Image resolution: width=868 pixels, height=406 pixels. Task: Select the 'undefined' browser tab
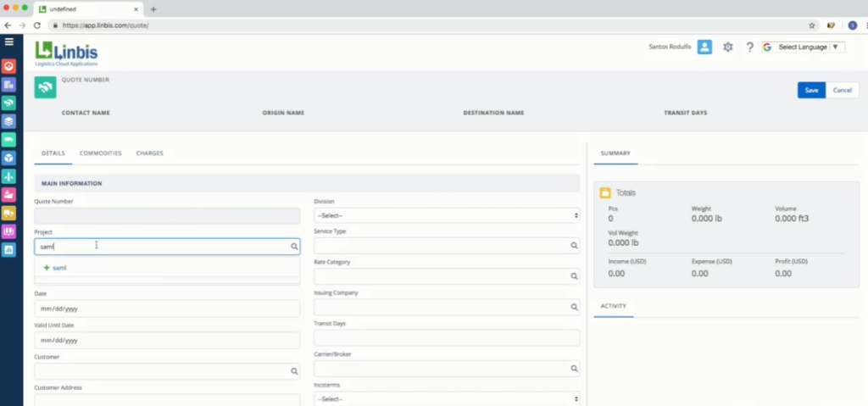point(87,9)
